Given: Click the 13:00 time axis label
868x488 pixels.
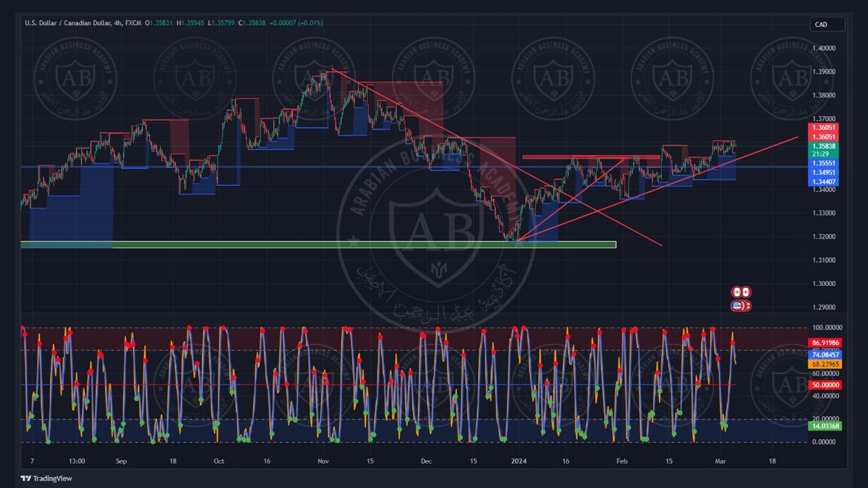Looking at the screenshot, I should click(77, 461).
